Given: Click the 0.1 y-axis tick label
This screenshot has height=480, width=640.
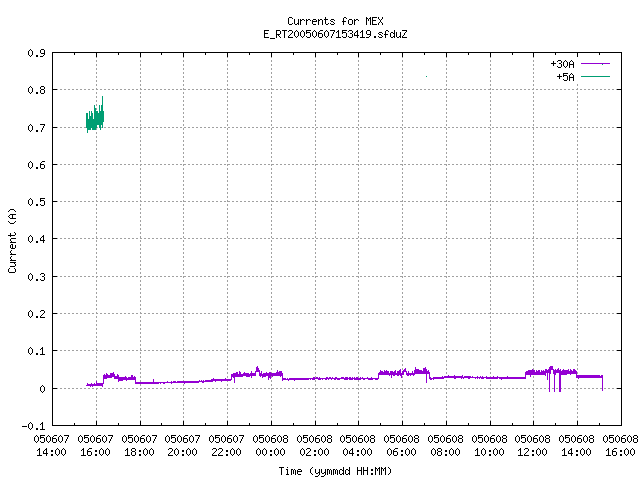Looking at the screenshot, I should [x=36, y=351].
